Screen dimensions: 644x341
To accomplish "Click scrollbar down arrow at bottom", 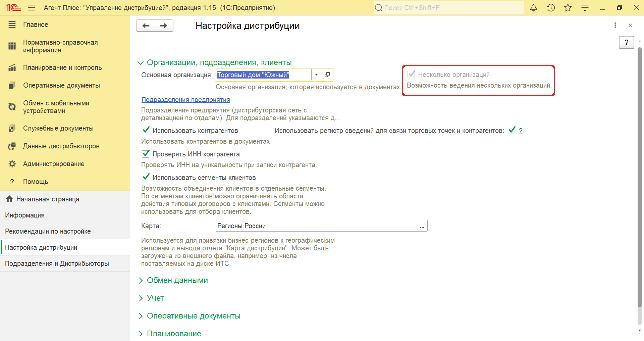I will (639, 331).
